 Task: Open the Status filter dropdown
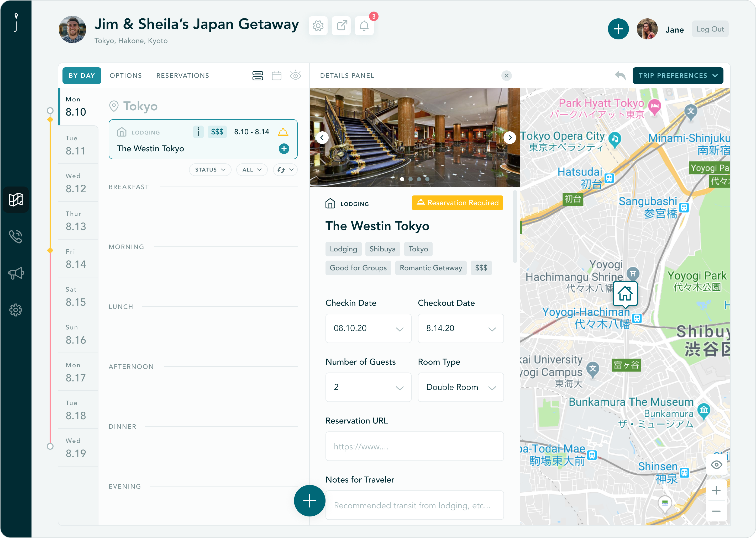click(x=210, y=170)
